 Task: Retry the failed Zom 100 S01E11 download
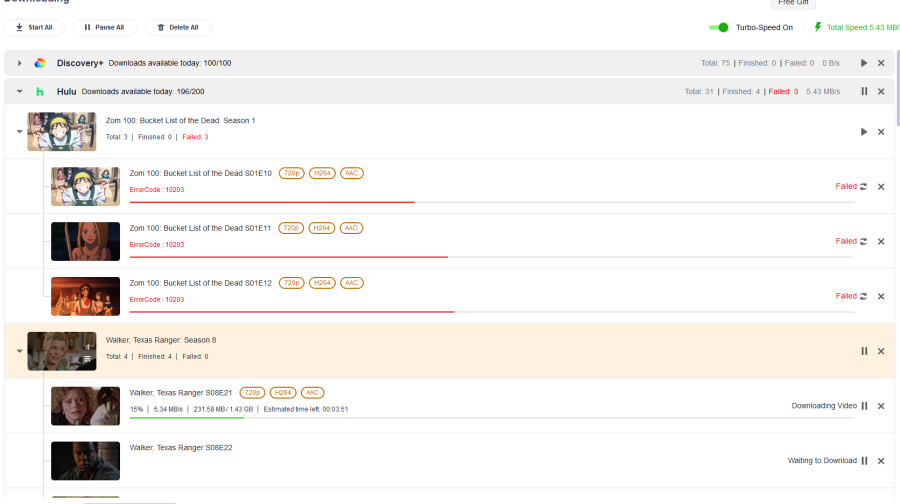[864, 241]
